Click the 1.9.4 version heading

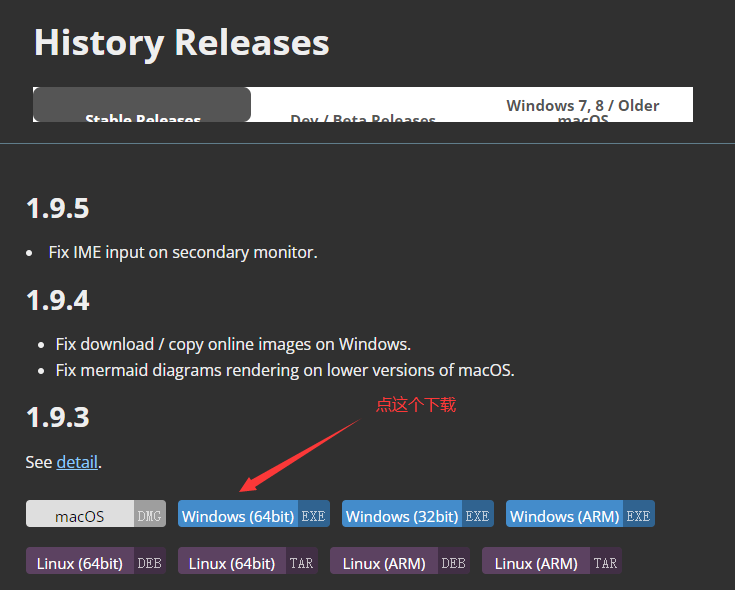click(57, 300)
